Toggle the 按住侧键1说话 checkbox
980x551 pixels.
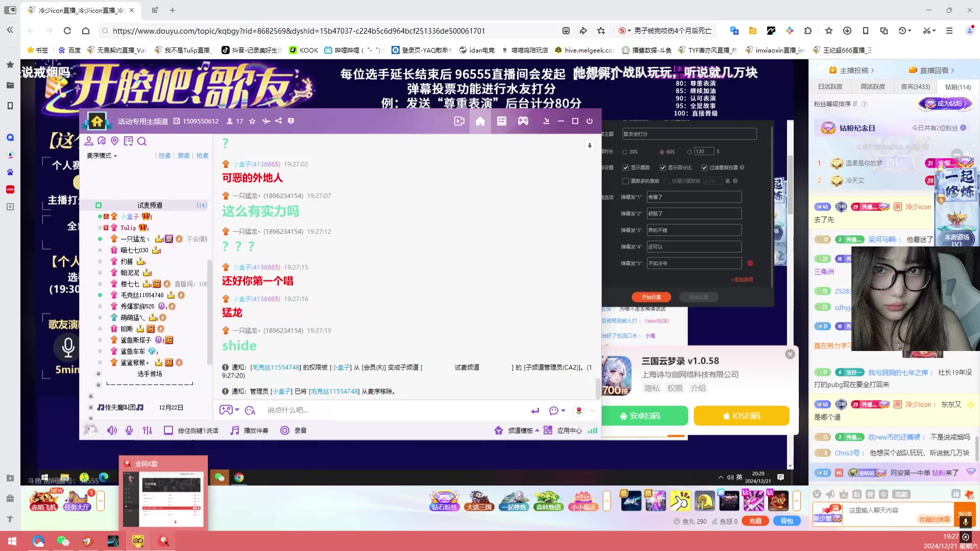168,431
